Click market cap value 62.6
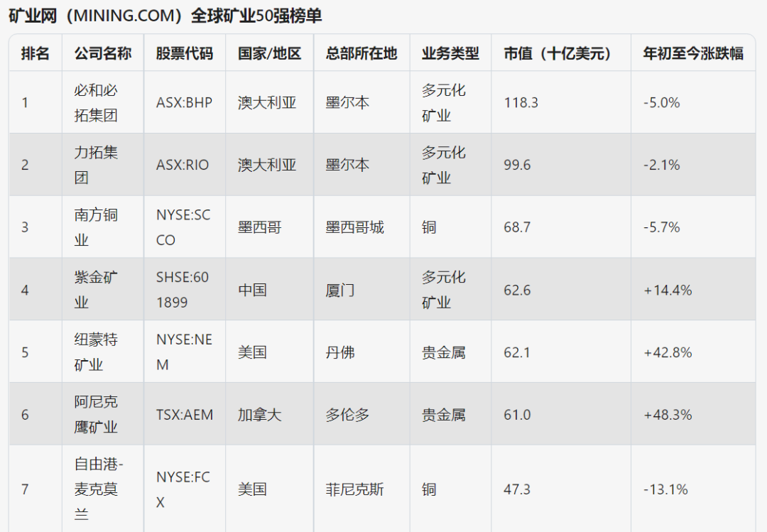The width and height of the screenshot is (767, 532). (x=517, y=290)
